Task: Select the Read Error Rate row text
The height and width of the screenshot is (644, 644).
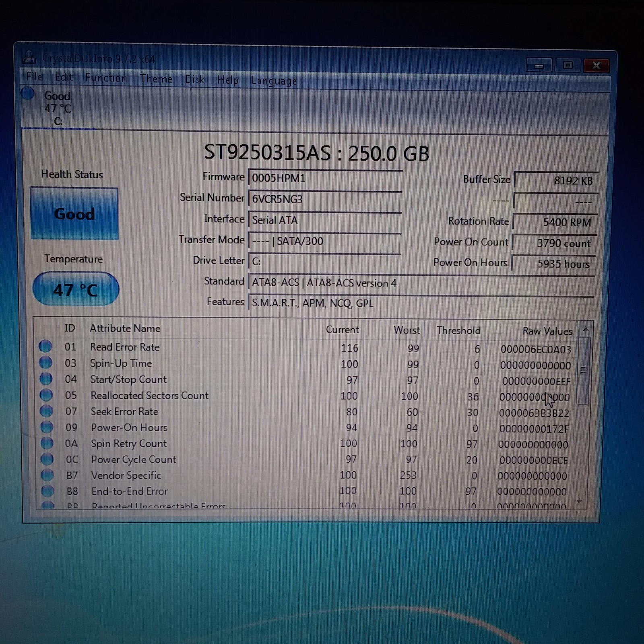Action: [125, 347]
